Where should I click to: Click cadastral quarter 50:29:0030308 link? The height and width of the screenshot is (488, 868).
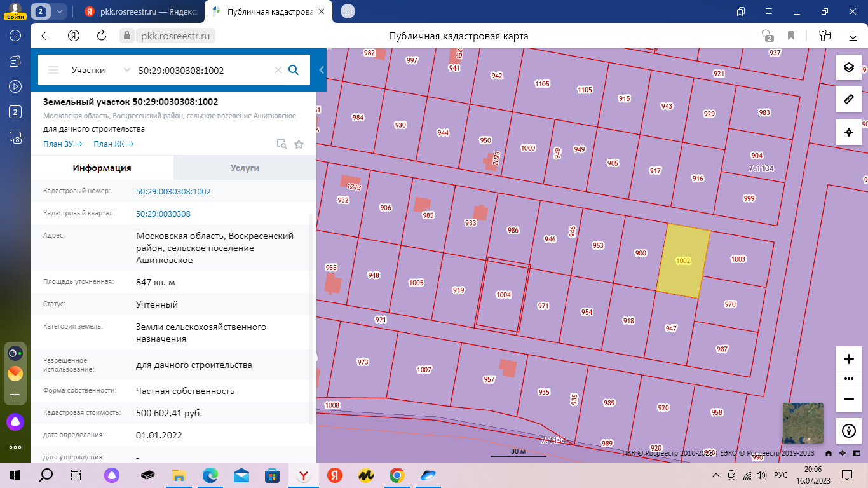pyautogui.click(x=163, y=213)
